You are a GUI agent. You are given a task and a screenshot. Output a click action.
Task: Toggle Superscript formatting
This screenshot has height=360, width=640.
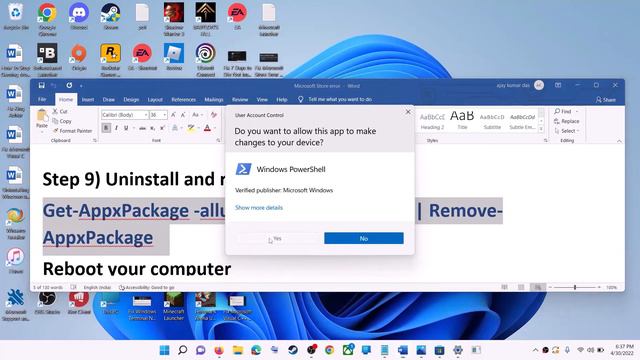click(162, 128)
